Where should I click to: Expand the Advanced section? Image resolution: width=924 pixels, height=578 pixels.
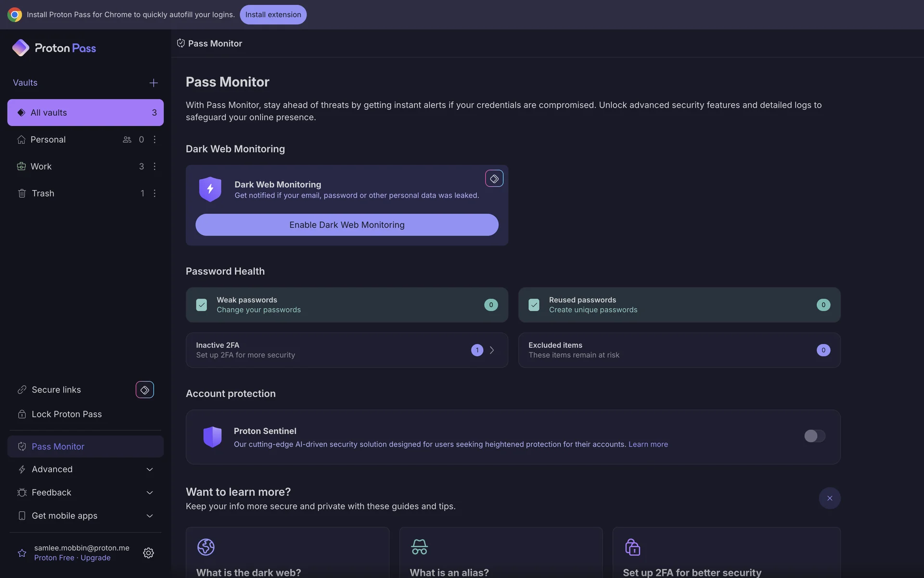point(85,469)
